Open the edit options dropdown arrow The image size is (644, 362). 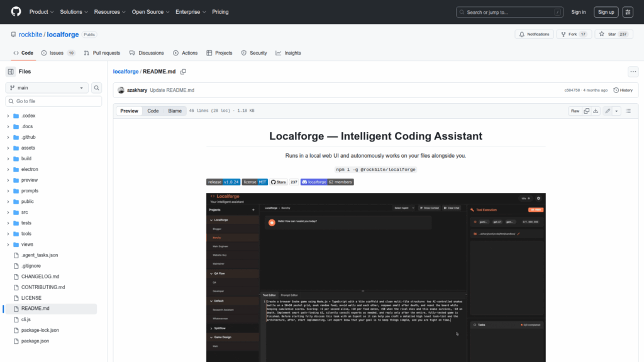(x=616, y=111)
